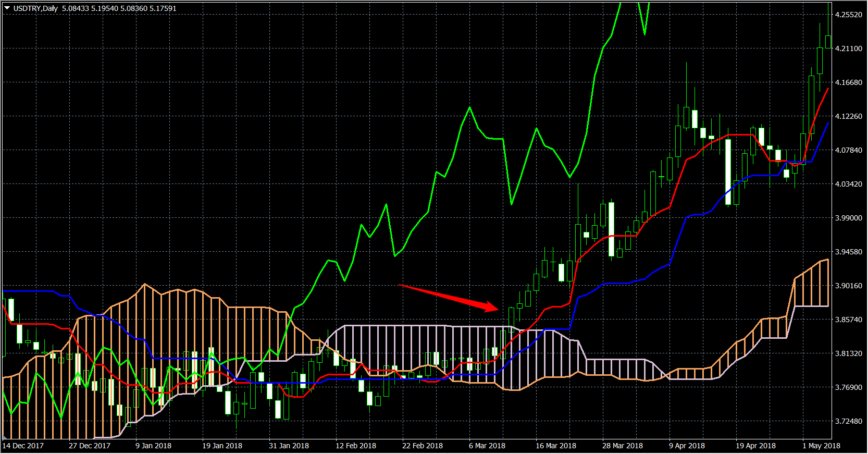Click the 22 Feb 2018 date label
Image resolution: width=868 pixels, height=454 pixels.
tap(422, 446)
